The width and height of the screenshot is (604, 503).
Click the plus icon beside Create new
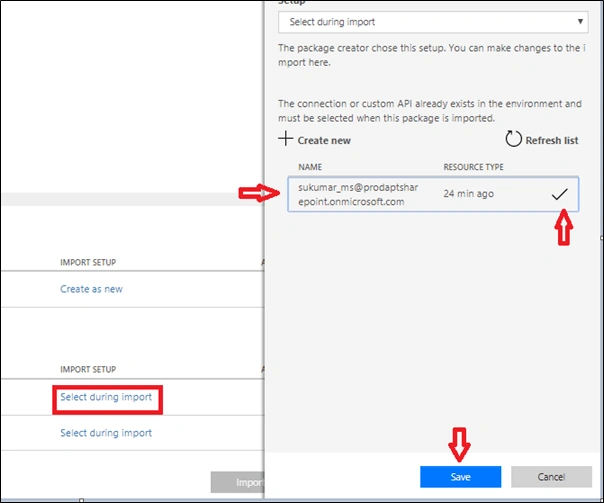[285, 139]
